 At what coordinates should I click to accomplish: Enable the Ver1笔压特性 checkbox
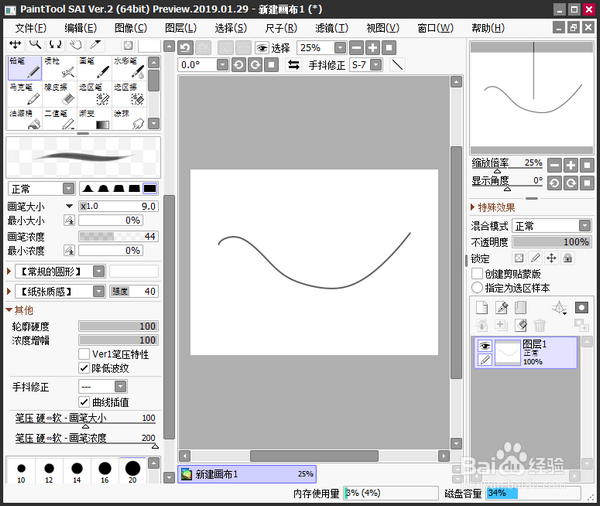(x=84, y=354)
